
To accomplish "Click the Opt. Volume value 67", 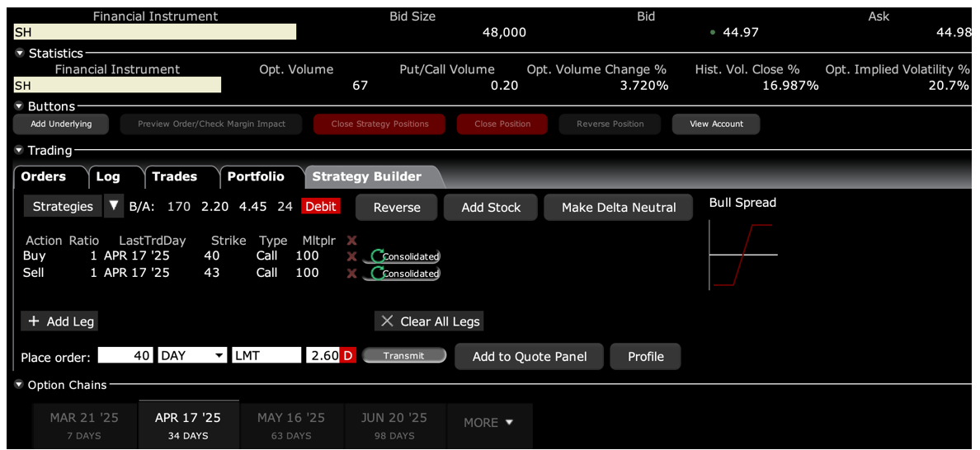I will pyautogui.click(x=360, y=86).
